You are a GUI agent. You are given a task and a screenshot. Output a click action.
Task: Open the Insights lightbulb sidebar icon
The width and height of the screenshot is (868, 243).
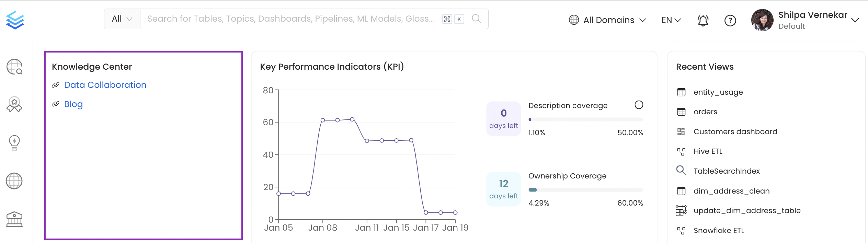pyautogui.click(x=14, y=142)
